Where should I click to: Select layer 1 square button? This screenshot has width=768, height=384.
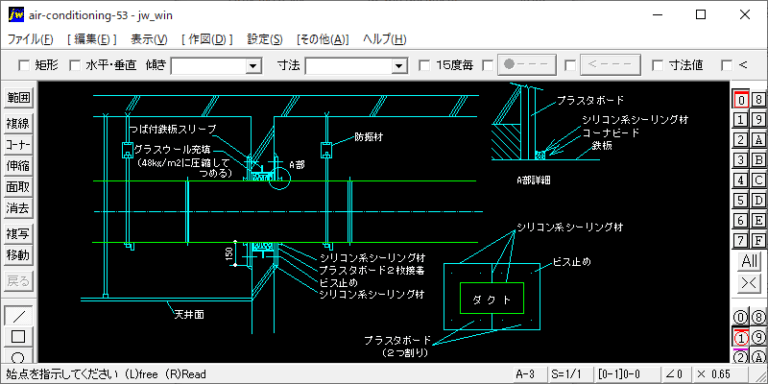coord(741,120)
